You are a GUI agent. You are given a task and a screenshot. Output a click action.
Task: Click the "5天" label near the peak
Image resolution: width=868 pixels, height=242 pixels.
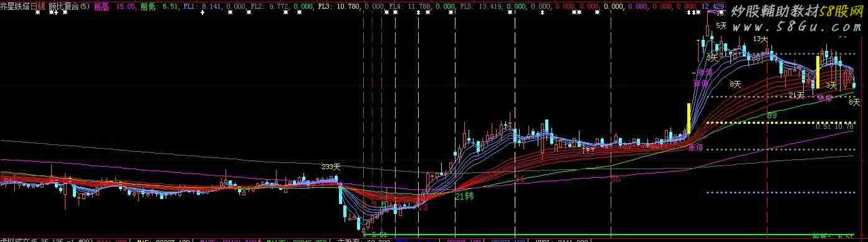(722, 26)
